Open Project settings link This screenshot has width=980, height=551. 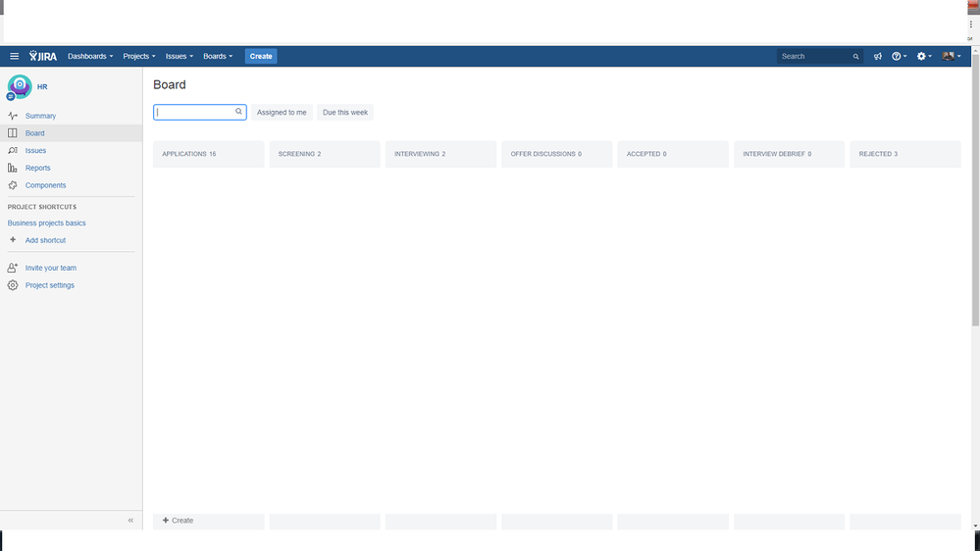coord(50,285)
